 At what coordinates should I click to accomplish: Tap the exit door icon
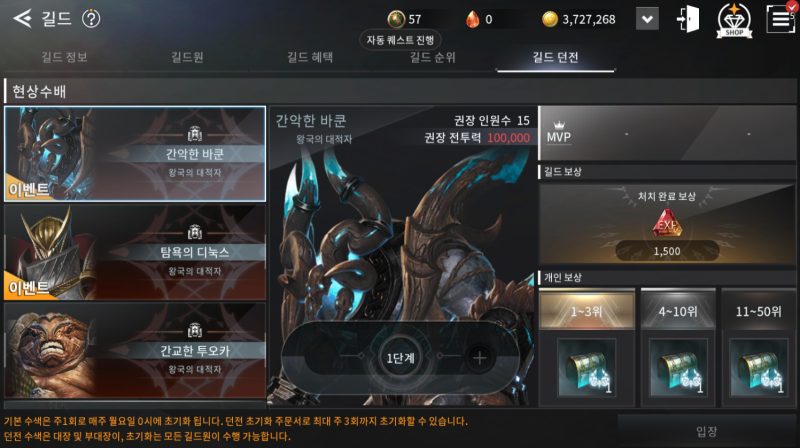[x=688, y=19]
